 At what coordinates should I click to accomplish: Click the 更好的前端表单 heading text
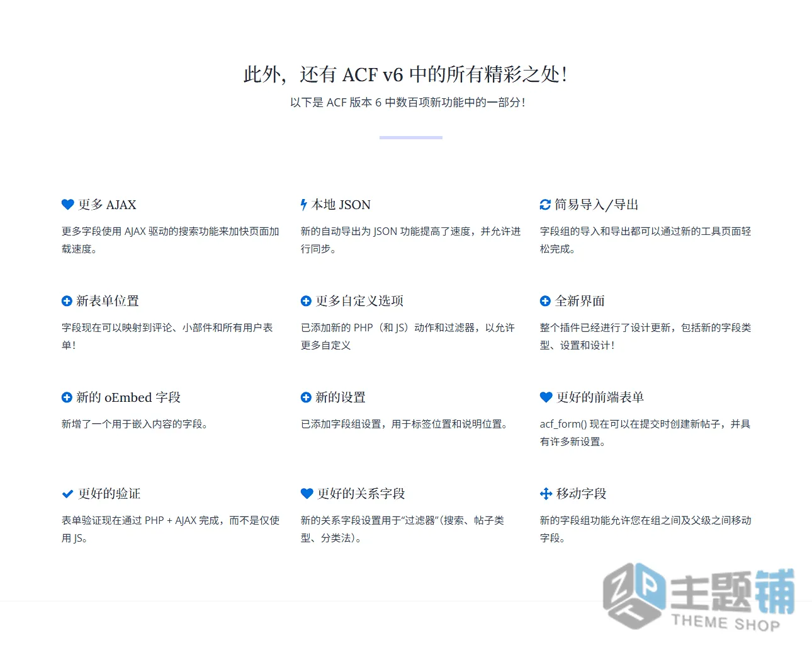pyautogui.click(x=601, y=397)
